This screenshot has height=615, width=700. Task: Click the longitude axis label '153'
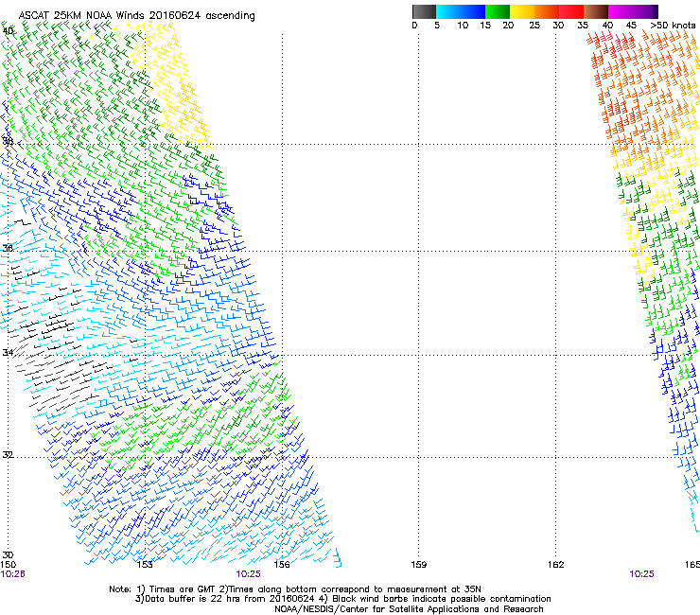coord(145,565)
